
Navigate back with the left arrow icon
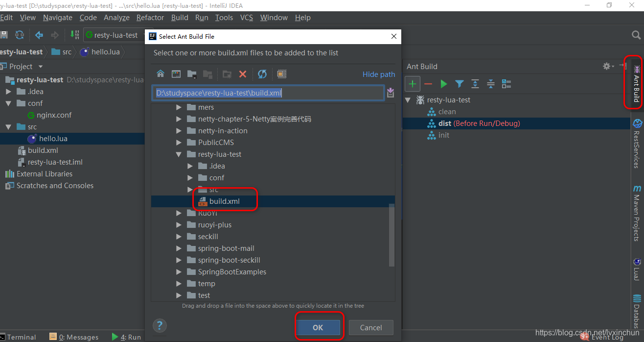click(39, 35)
